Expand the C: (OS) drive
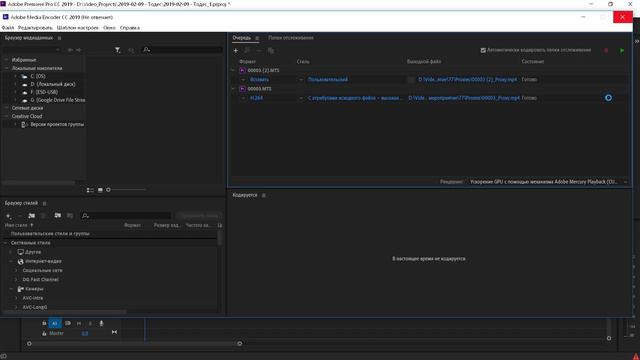 coord(16,76)
